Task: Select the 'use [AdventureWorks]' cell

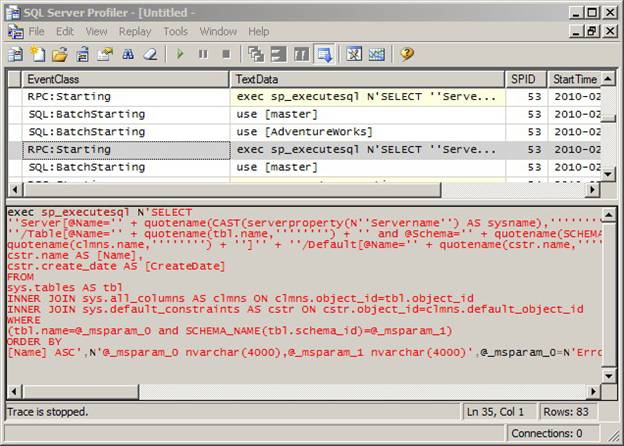Action: pos(367,132)
